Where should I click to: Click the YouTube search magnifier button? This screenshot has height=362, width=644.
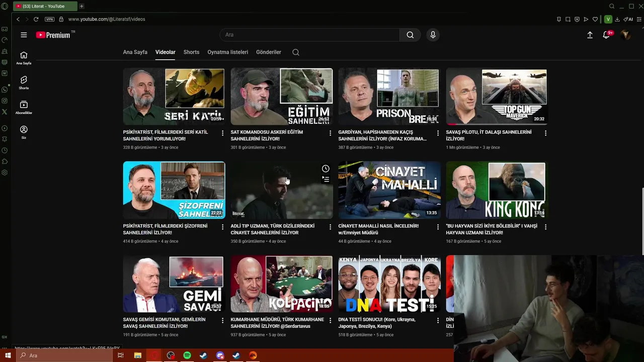tap(410, 35)
